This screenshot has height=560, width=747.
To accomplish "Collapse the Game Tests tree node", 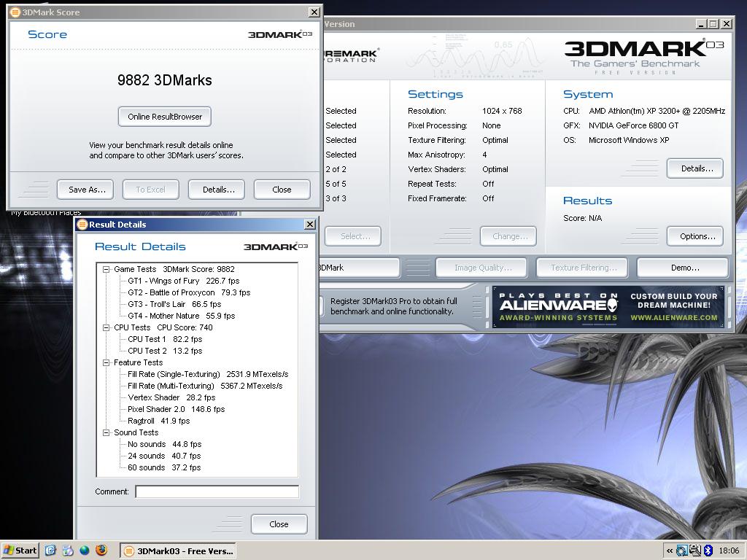I will pos(107,269).
